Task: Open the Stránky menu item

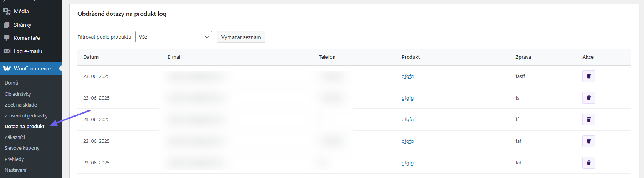Action: (31, 25)
